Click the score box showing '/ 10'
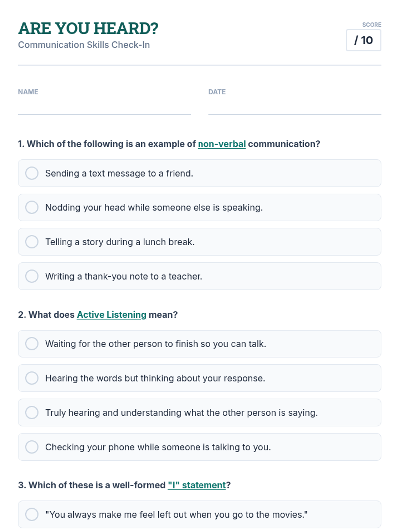The image size is (399, 532). pos(363,40)
